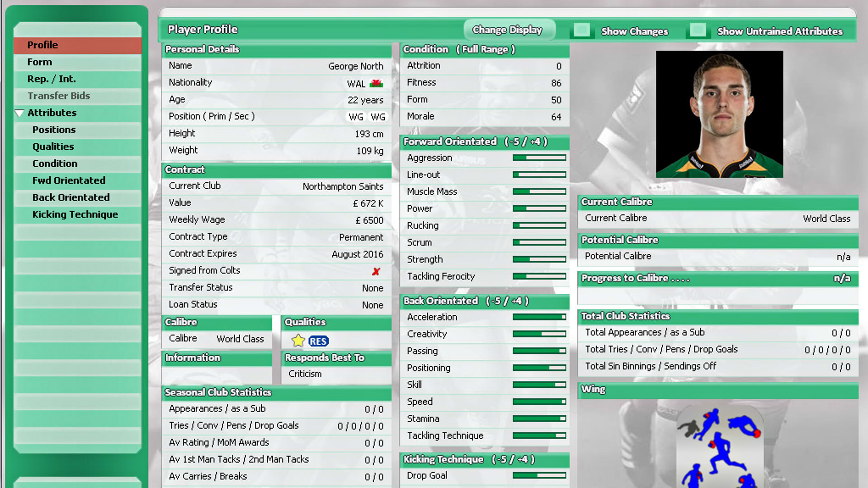The width and height of the screenshot is (868, 488).
Task: Click the Drop Goal attribute bar
Action: pos(539,475)
